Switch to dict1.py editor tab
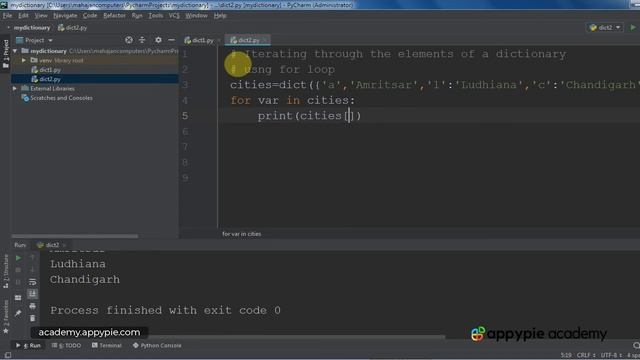 pos(199,40)
